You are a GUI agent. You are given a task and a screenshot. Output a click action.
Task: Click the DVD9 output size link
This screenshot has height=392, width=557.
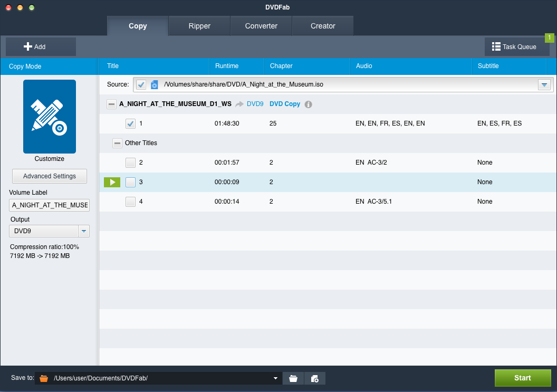pos(255,104)
